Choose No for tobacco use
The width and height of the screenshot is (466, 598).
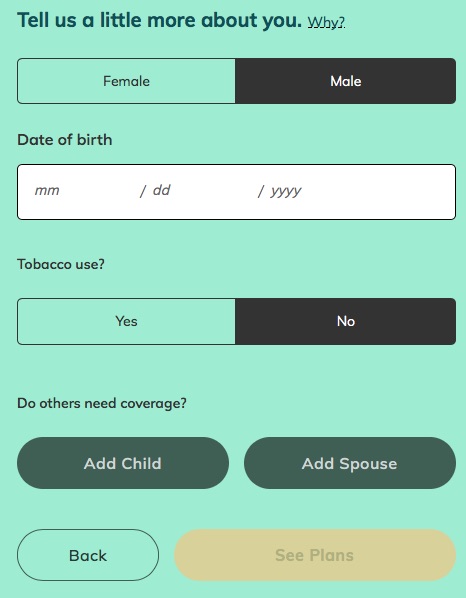345,321
